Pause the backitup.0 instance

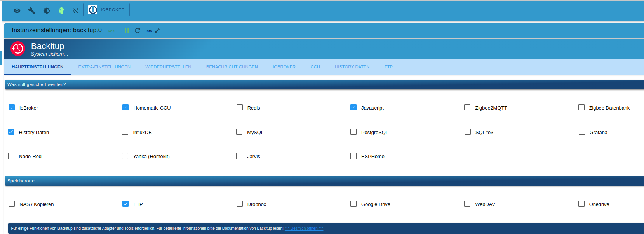click(x=127, y=31)
